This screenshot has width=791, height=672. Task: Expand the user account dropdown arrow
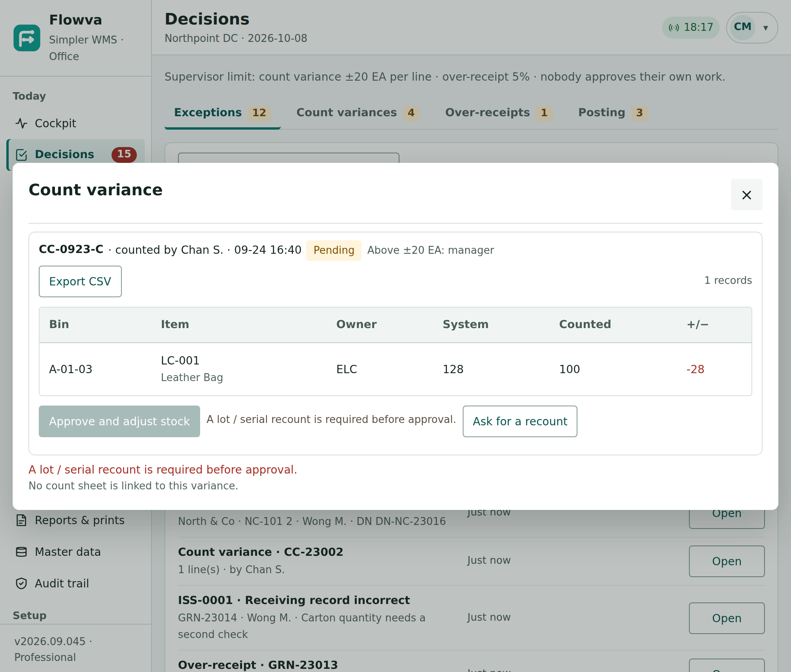pyautogui.click(x=766, y=28)
